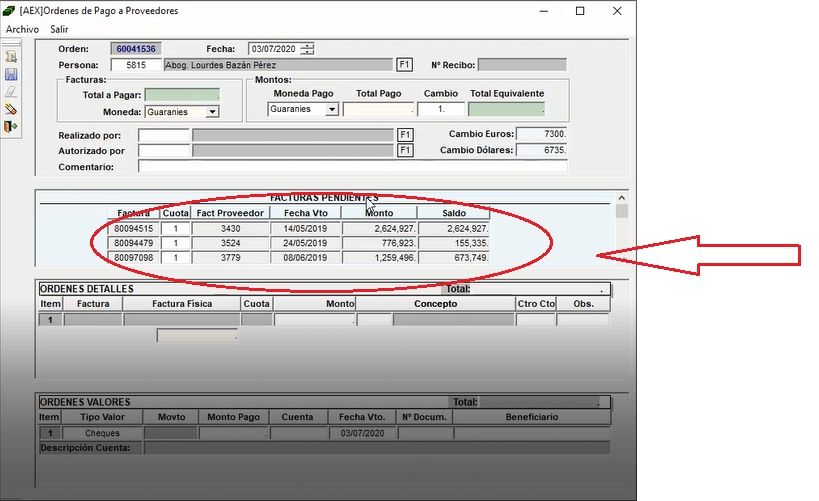This screenshot has height=501, width=819.
Task: Click the Fecha date spinner arrows
Action: point(308,48)
